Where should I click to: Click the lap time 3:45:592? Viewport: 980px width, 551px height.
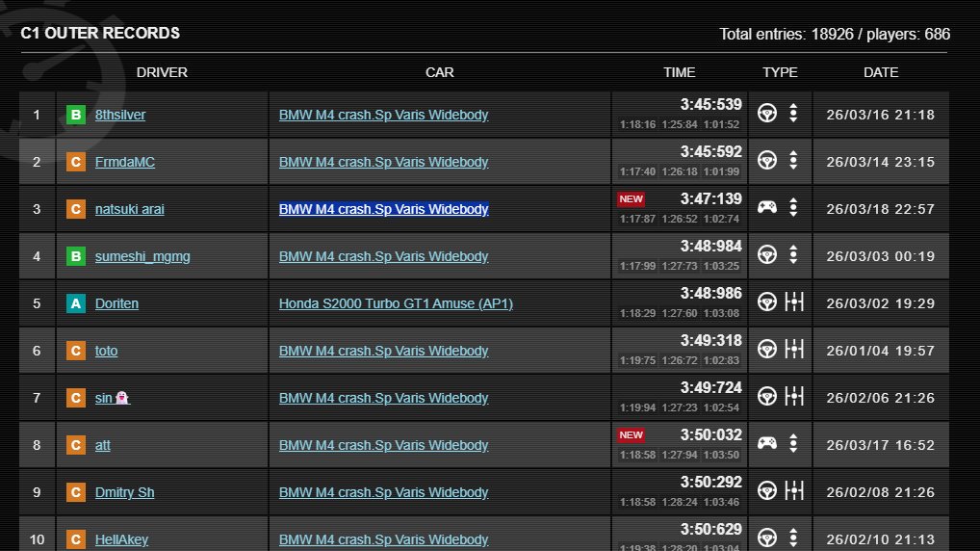click(711, 152)
